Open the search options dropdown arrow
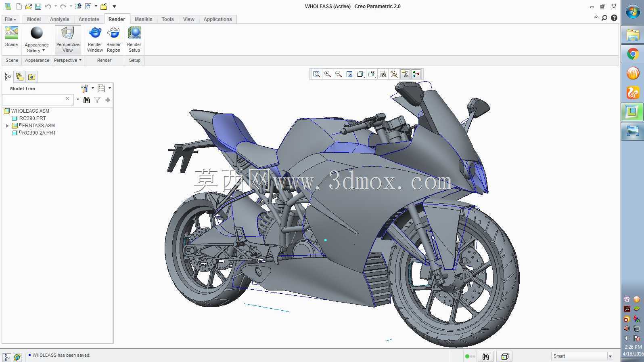Screen dimensions: 644x362 78,100
